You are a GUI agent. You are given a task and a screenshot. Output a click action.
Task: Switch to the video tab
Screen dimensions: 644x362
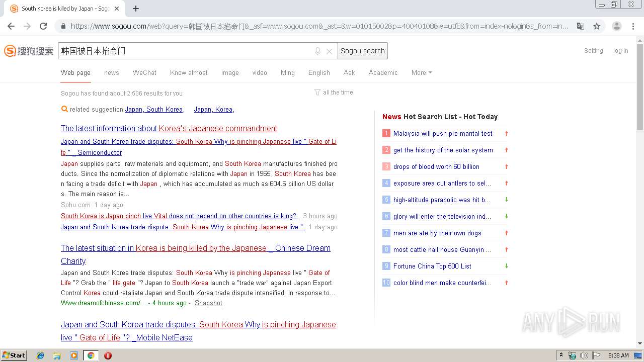pos(260,72)
